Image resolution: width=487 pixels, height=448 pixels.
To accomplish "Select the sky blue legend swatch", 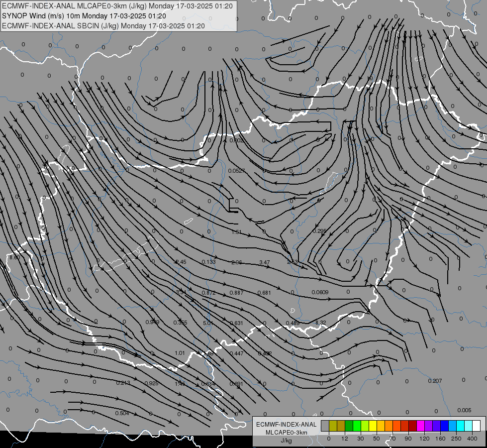I will point(453,426).
